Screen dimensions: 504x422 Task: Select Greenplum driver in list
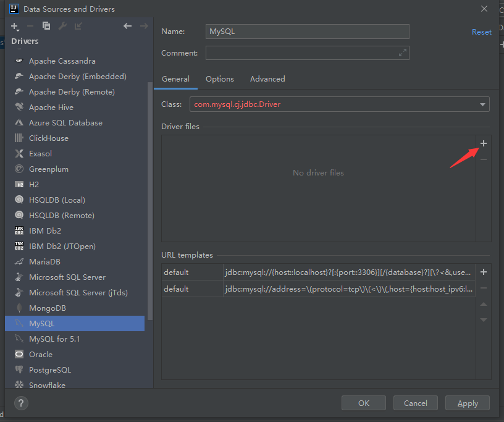[x=75, y=169]
